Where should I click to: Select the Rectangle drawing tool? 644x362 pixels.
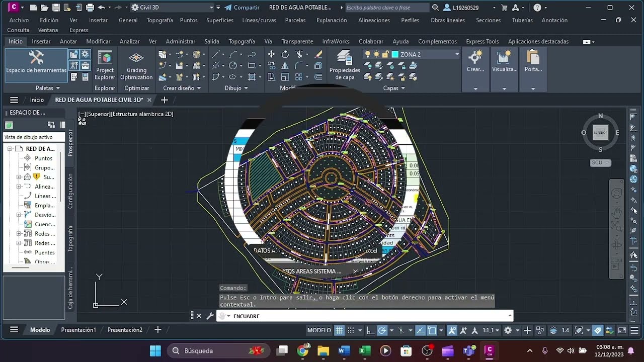point(252,65)
